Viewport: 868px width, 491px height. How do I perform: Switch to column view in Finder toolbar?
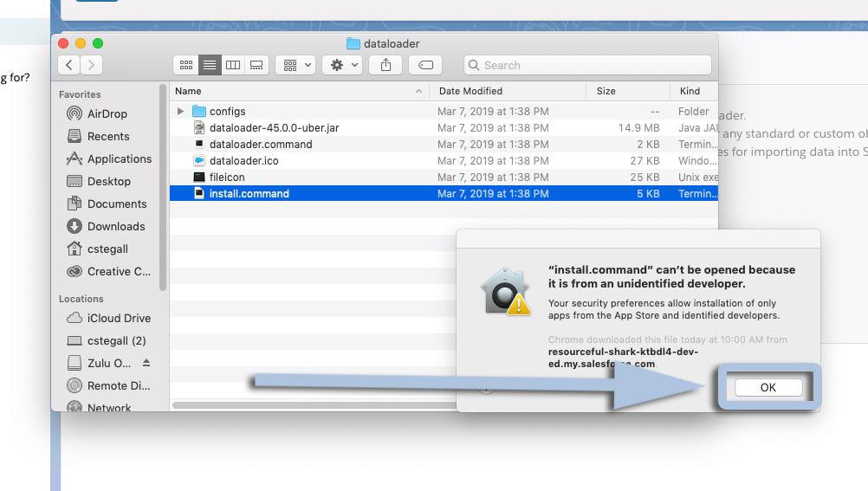[232, 65]
